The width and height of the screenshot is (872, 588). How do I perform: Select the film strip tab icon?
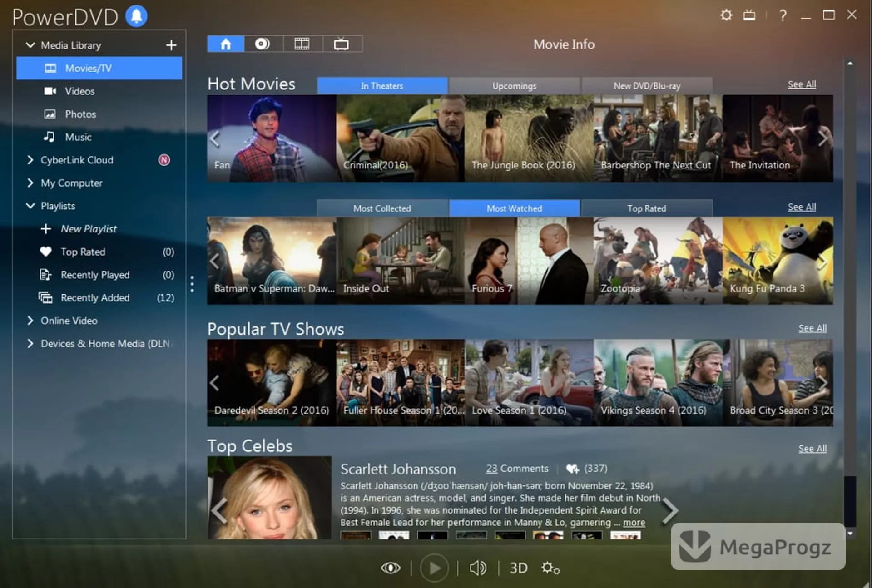click(302, 44)
